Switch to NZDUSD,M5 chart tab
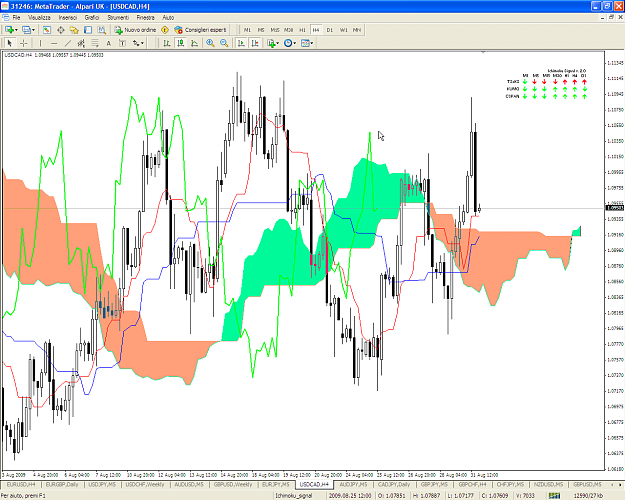 pos(548,484)
